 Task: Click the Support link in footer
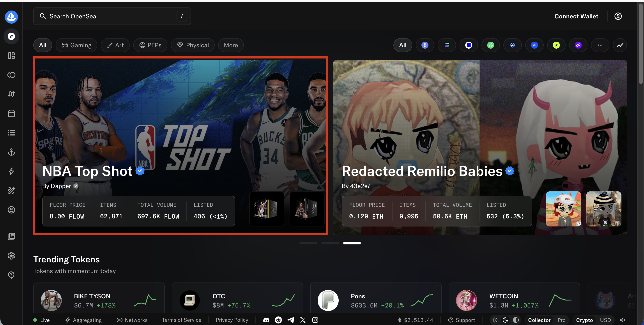[x=462, y=320]
